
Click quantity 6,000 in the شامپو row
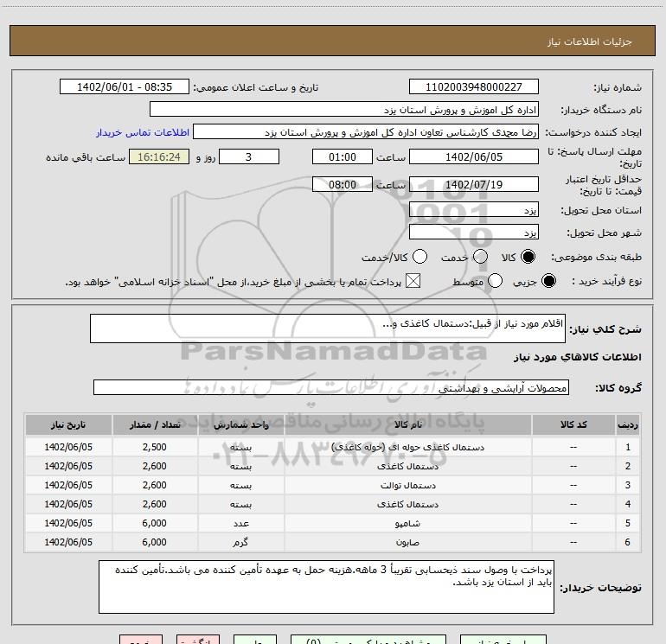click(155, 524)
